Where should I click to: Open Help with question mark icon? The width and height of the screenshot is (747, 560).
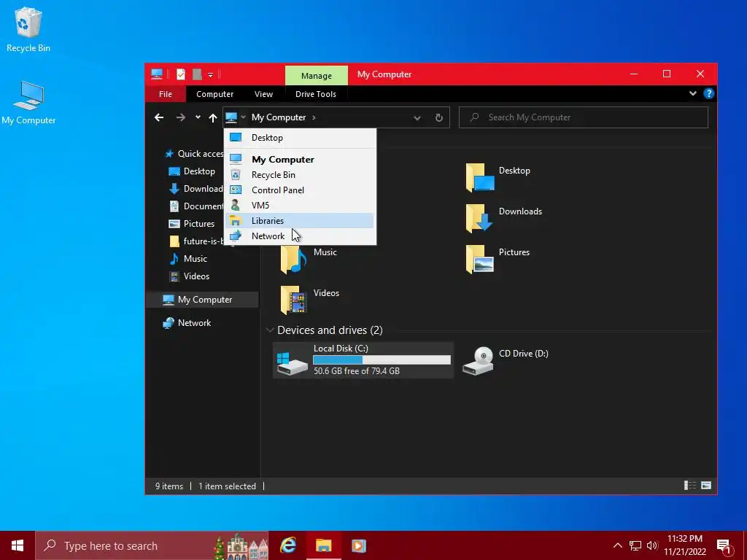[x=708, y=93]
